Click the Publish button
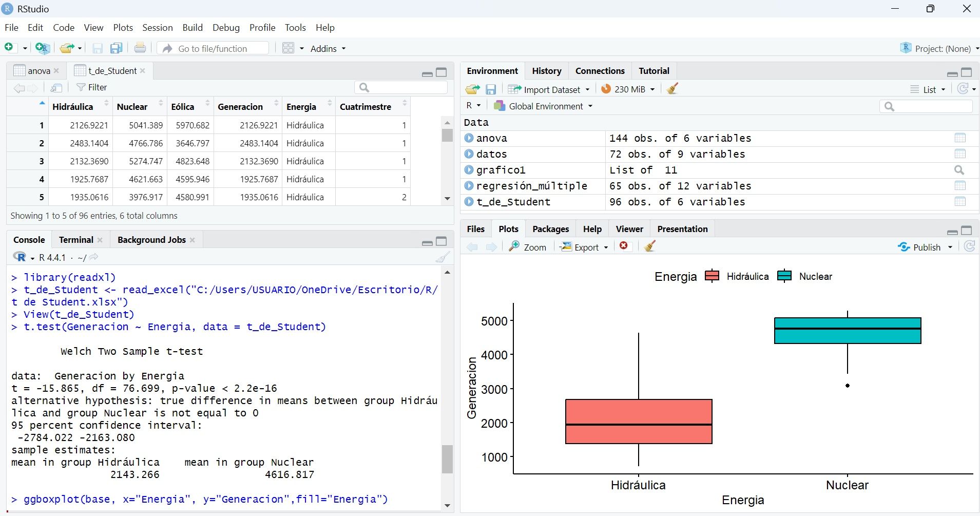The height and width of the screenshot is (516, 980). (x=919, y=247)
